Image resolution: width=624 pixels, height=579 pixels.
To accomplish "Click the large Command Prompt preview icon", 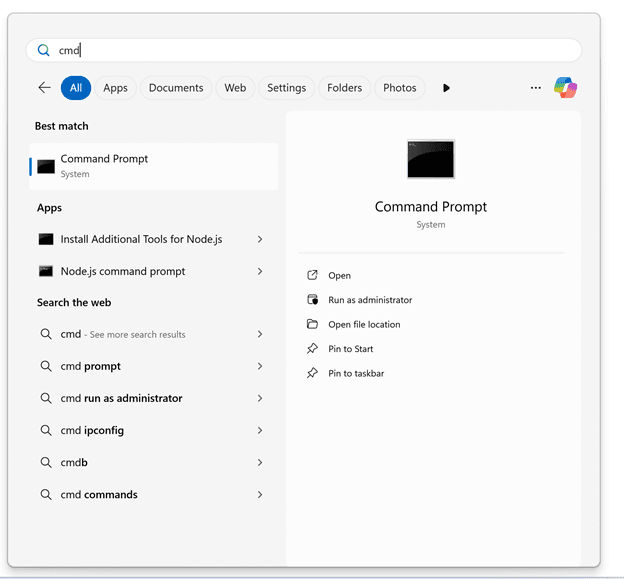I will click(431, 159).
